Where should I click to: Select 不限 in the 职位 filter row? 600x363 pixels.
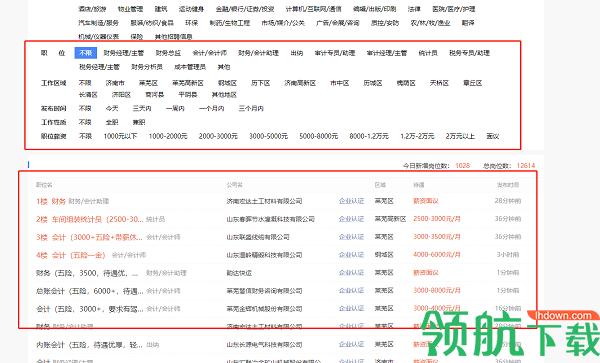(x=85, y=53)
